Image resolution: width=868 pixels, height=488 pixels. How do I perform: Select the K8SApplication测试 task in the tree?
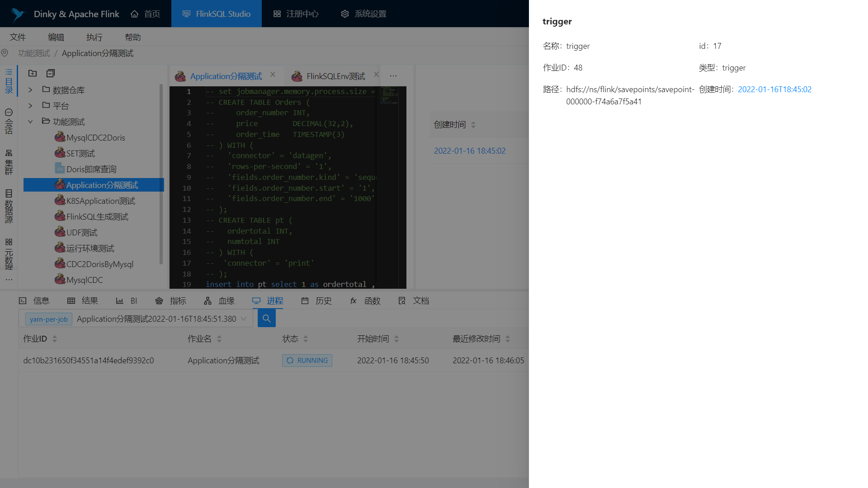coord(100,201)
